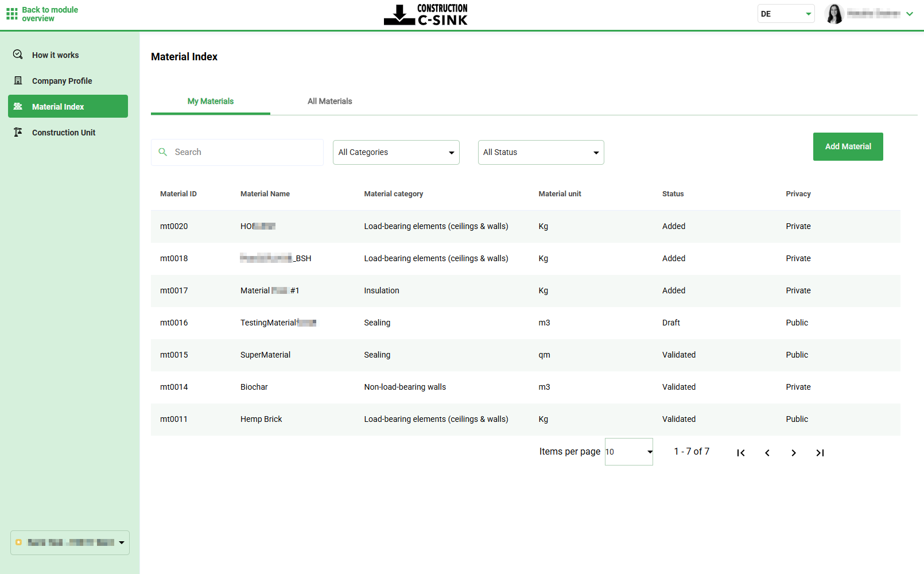The image size is (924, 574).
Task: Click the search magnifier icon
Action: (x=163, y=152)
